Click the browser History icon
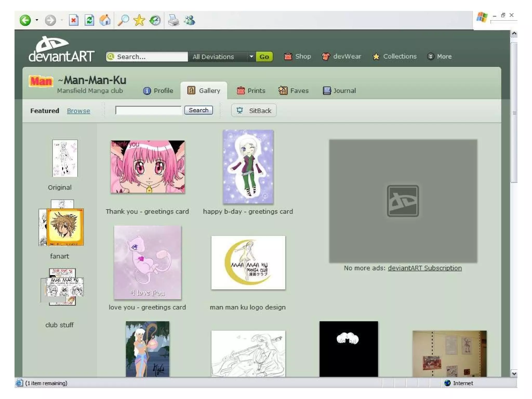The height and width of the screenshot is (399, 532). (x=155, y=20)
